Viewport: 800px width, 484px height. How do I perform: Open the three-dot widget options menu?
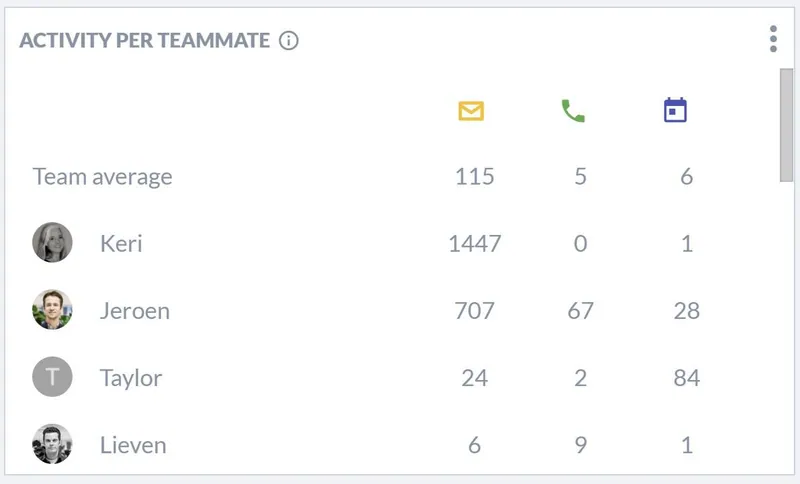(773, 39)
